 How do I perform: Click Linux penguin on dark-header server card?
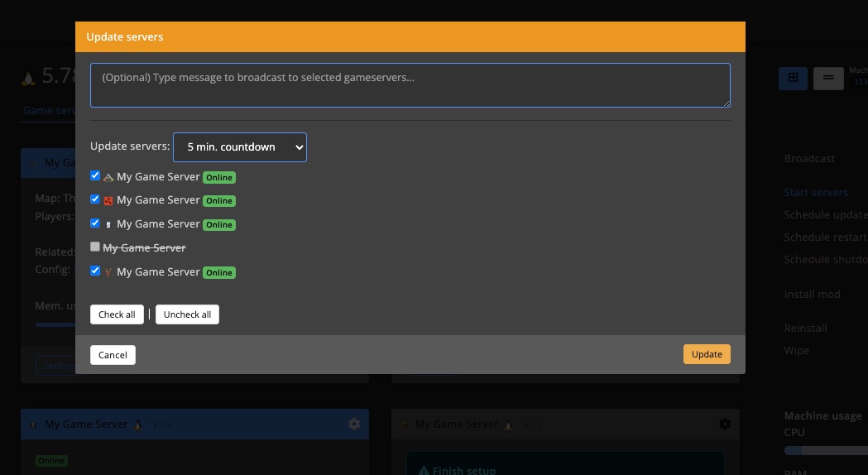coord(508,425)
